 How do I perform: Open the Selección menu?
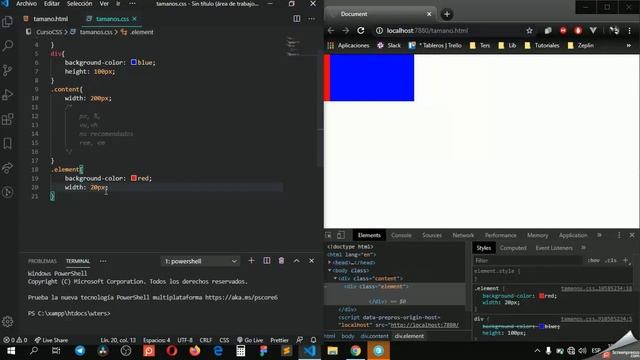(79, 4)
